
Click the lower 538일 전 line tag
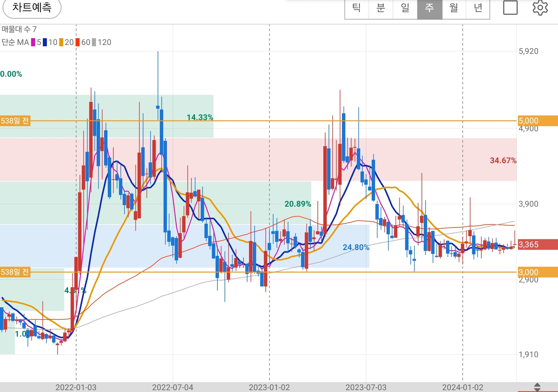(x=15, y=272)
